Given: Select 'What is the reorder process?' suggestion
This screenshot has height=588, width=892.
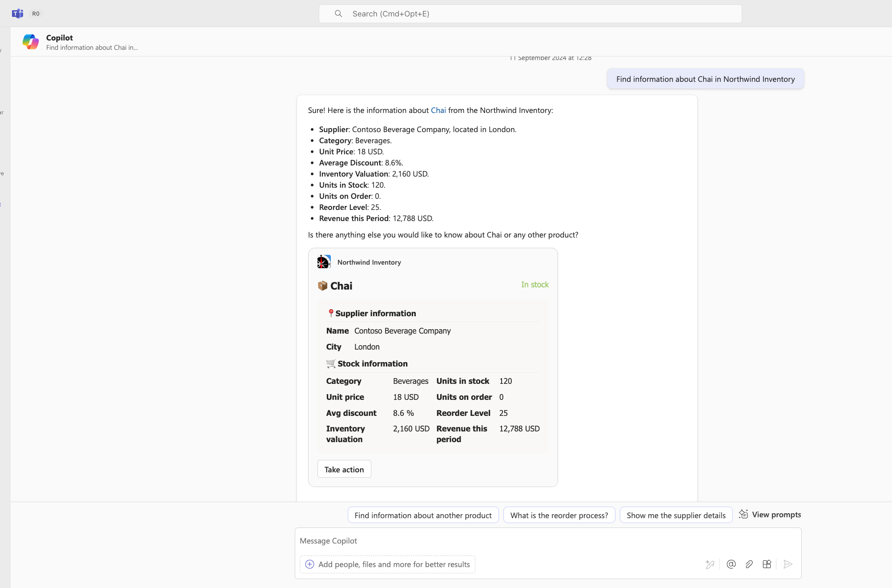Looking at the screenshot, I should point(559,515).
